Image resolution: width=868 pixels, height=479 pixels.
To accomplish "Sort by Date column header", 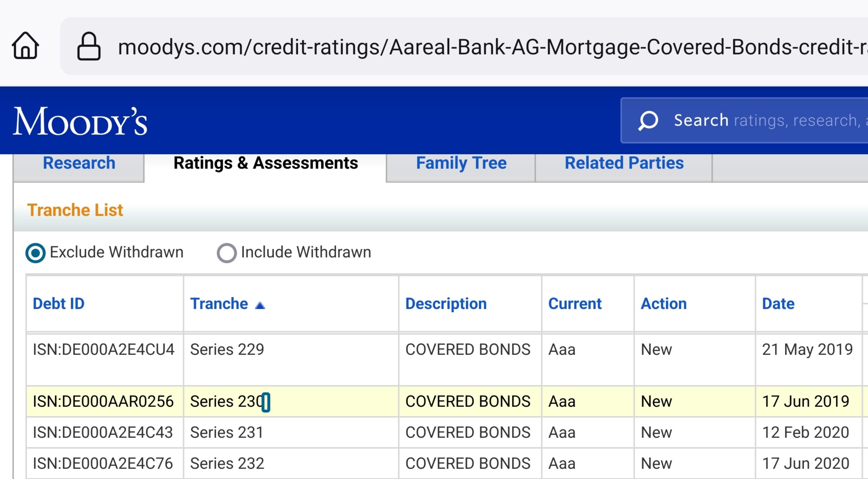I will point(778,304).
